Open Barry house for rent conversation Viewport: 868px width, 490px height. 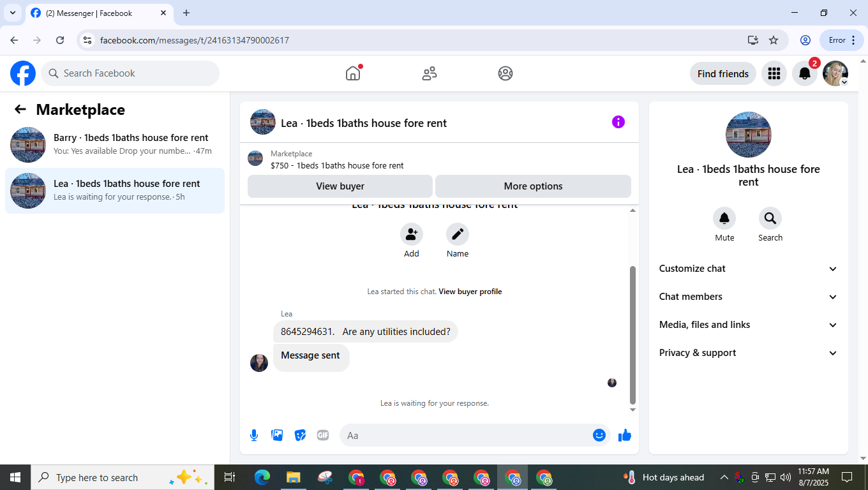pos(115,145)
